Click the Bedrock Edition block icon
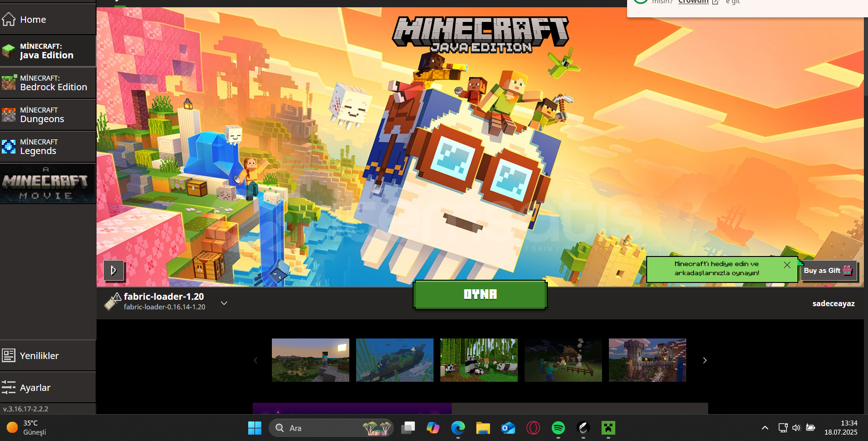 point(9,82)
